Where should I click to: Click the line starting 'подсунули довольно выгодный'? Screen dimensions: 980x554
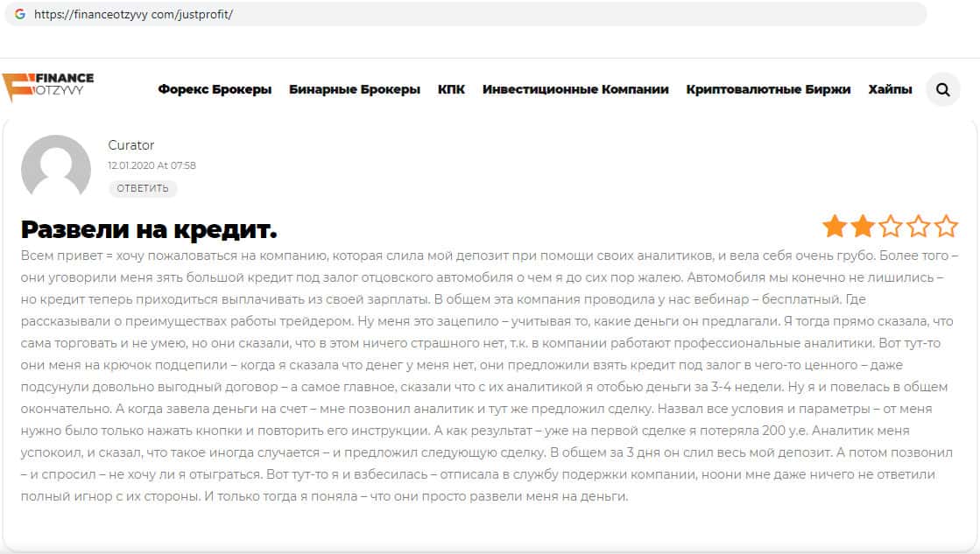483,387
